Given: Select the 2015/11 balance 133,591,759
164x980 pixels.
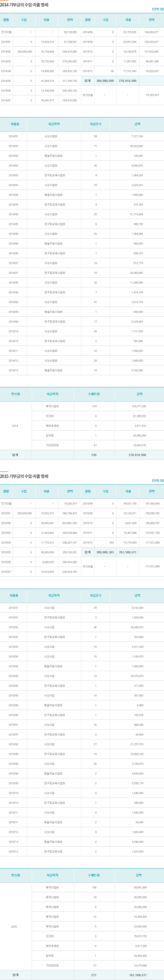Looking at the screenshot, I should 152,533.
